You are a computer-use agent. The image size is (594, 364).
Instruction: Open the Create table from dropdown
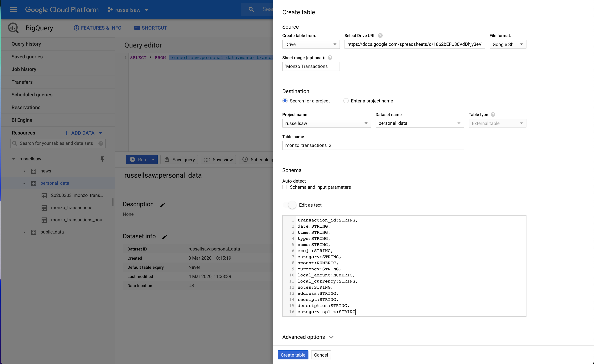click(x=311, y=44)
